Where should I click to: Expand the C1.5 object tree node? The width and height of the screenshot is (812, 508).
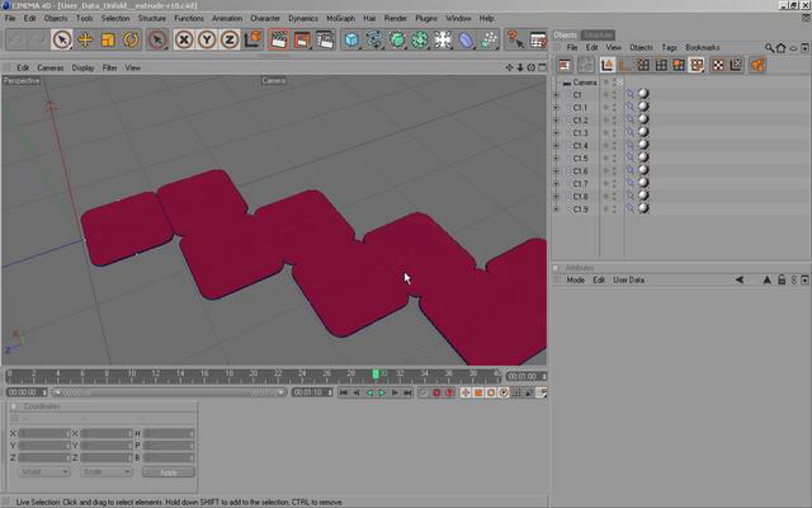pyautogui.click(x=556, y=158)
